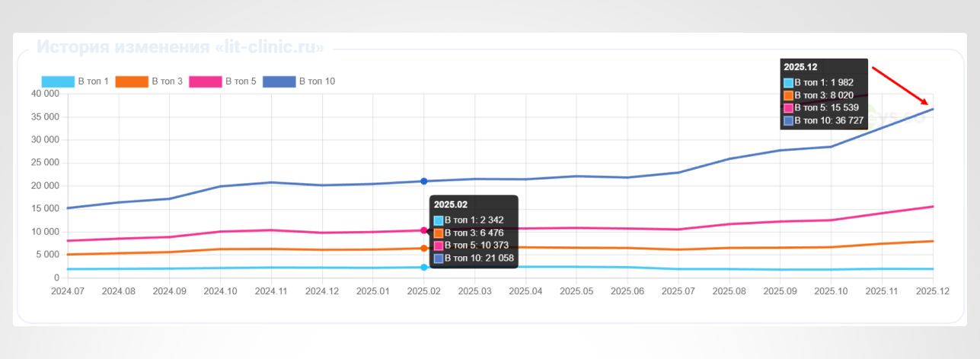Click the orange 'В топ 3' legend swatch
980x359 pixels.
[132, 81]
